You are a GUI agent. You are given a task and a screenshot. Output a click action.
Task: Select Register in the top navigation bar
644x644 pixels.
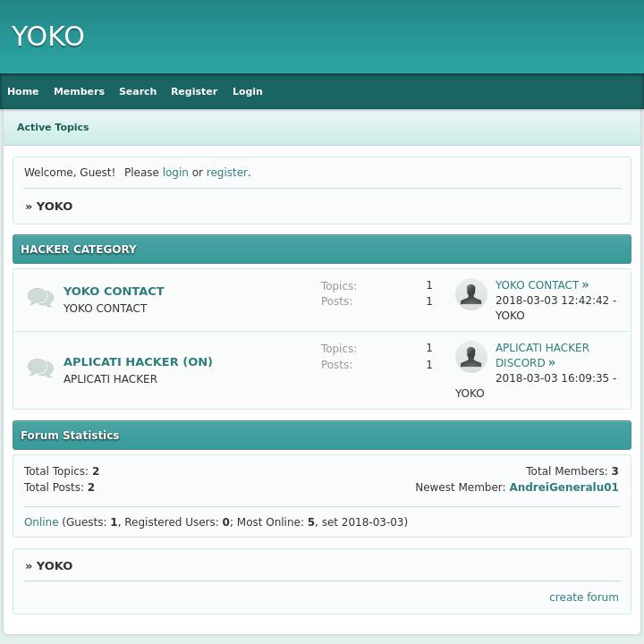click(194, 91)
